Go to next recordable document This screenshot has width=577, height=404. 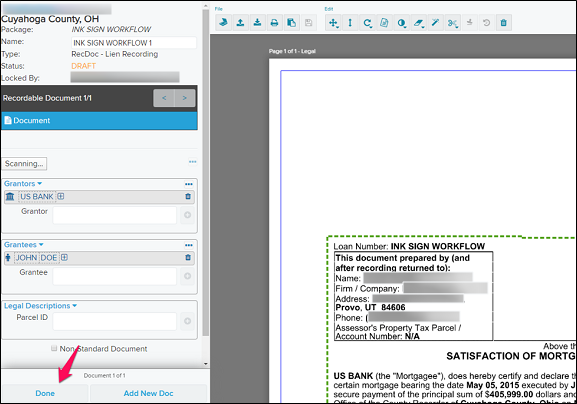[185, 98]
